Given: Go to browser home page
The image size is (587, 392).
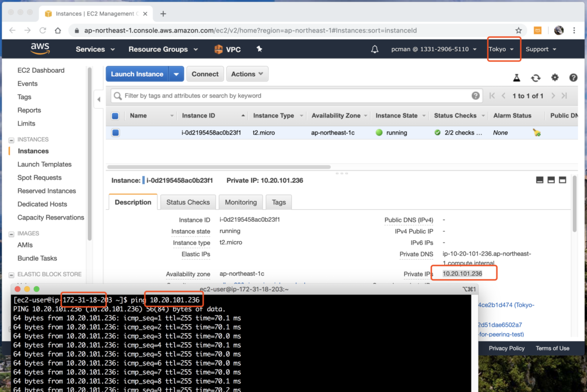Looking at the screenshot, I should 58,30.
